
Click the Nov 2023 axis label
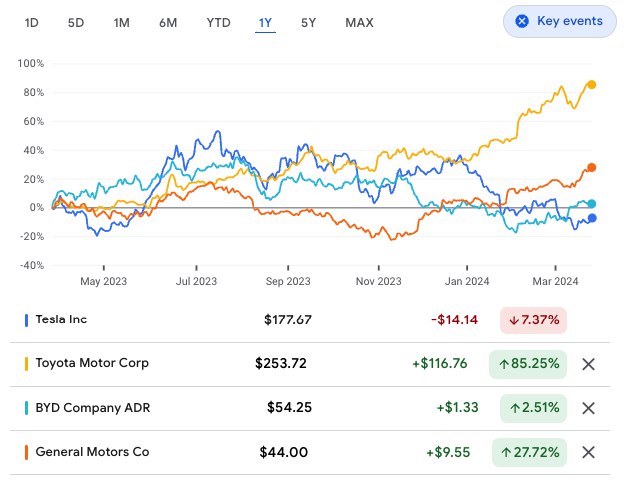tap(378, 281)
